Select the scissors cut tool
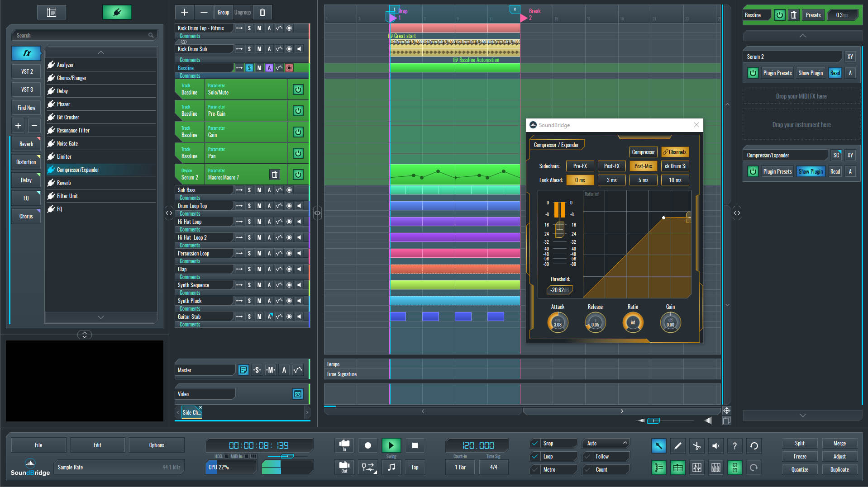The width and height of the screenshot is (868, 487). pyautogui.click(x=697, y=446)
